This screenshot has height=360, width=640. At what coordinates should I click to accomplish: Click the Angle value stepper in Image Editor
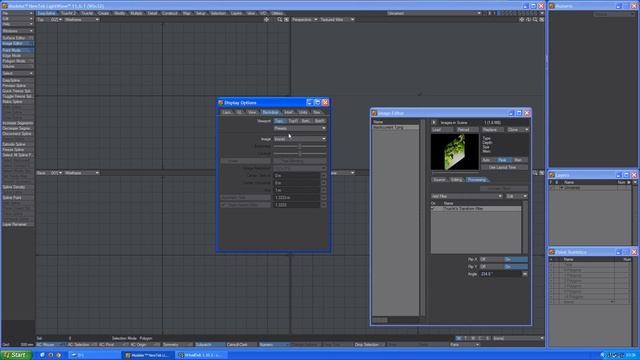525,274
